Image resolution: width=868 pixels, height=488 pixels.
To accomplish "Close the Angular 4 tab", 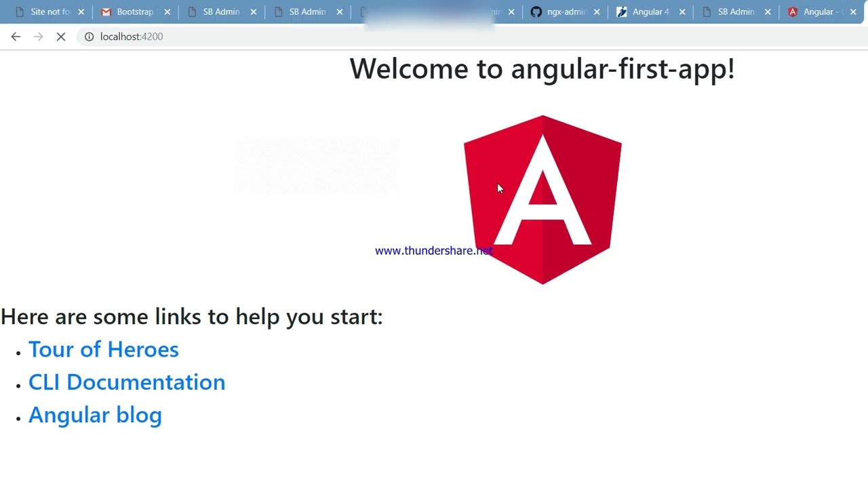I will 682,12.
